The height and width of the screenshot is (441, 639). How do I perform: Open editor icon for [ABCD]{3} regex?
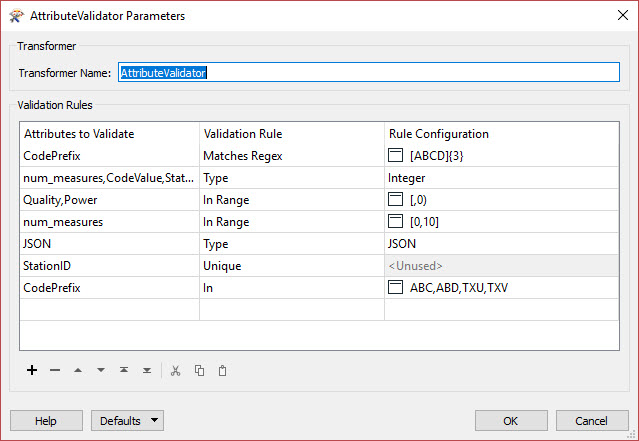click(395, 155)
